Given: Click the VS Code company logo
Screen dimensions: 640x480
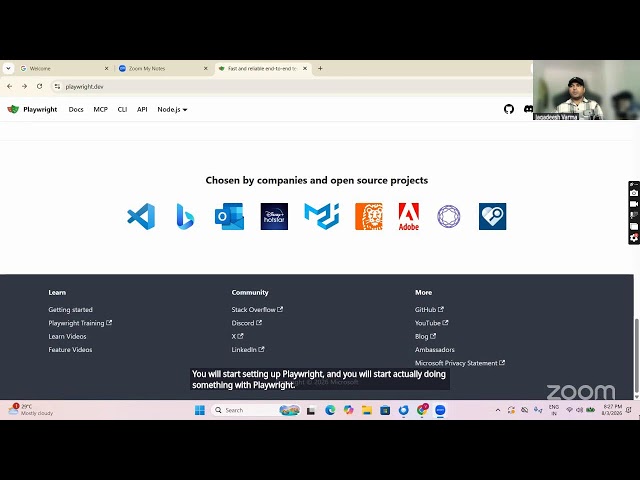Looking at the screenshot, I should coord(141,216).
